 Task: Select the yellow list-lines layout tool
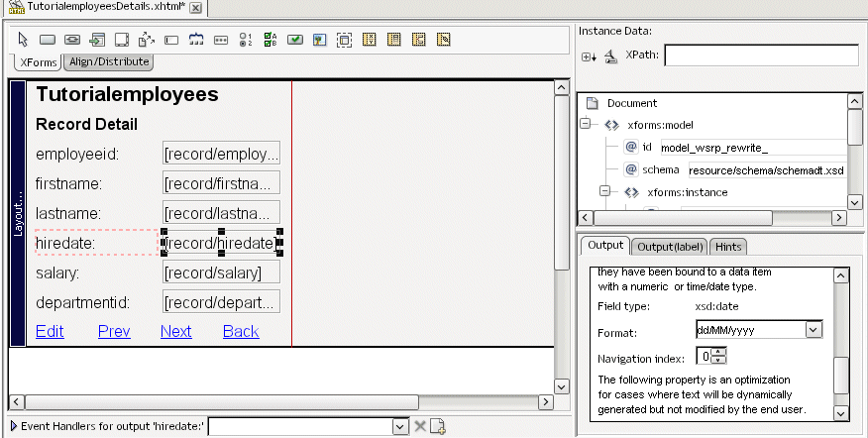tap(393, 40)
